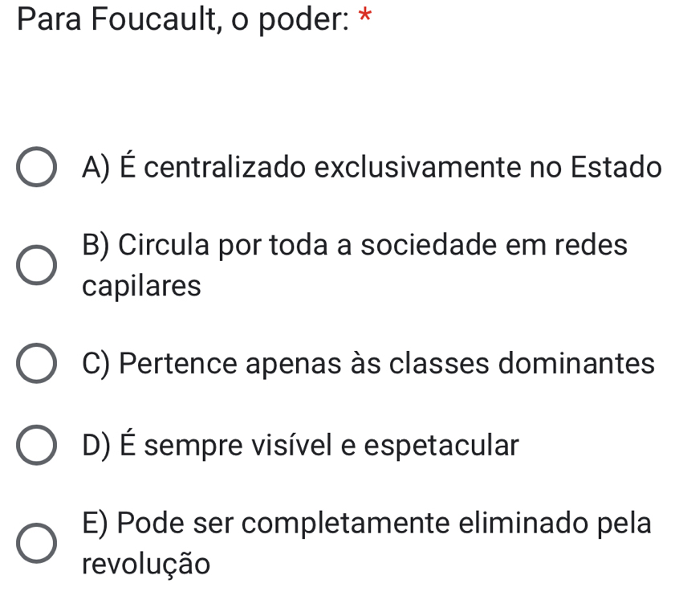The width and height of the screenshot is (675, 616).
Task: Select radio button for option C
Action: tap(37, 363)
